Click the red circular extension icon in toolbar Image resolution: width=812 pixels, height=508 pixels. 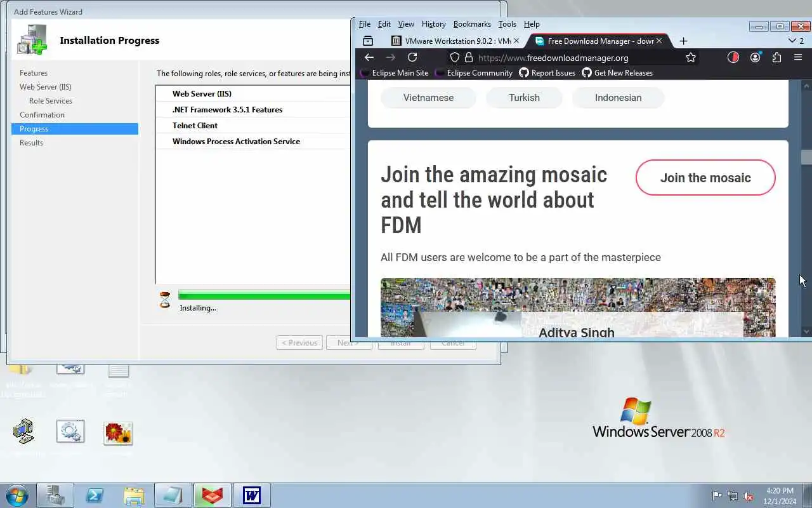733,57
